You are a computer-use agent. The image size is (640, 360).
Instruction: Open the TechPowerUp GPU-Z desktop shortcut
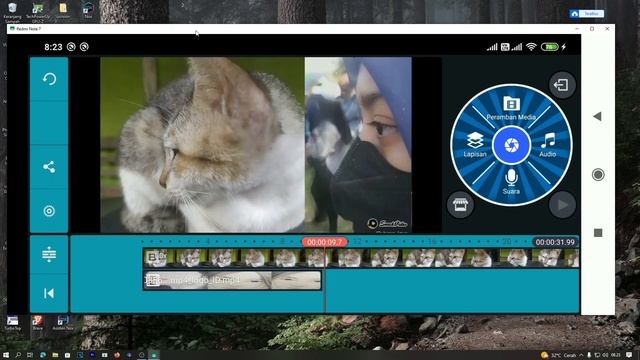[38, 11]
